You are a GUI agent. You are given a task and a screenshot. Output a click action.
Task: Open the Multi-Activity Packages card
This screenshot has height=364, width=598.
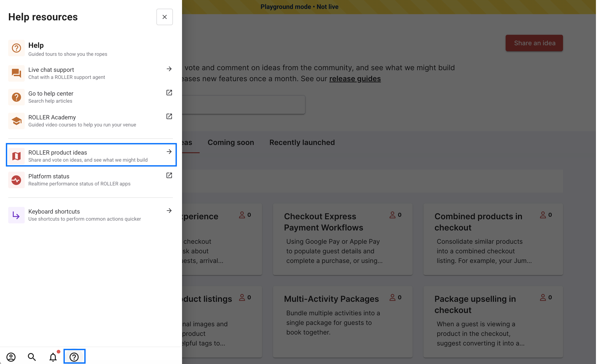(x=343, y=322)
